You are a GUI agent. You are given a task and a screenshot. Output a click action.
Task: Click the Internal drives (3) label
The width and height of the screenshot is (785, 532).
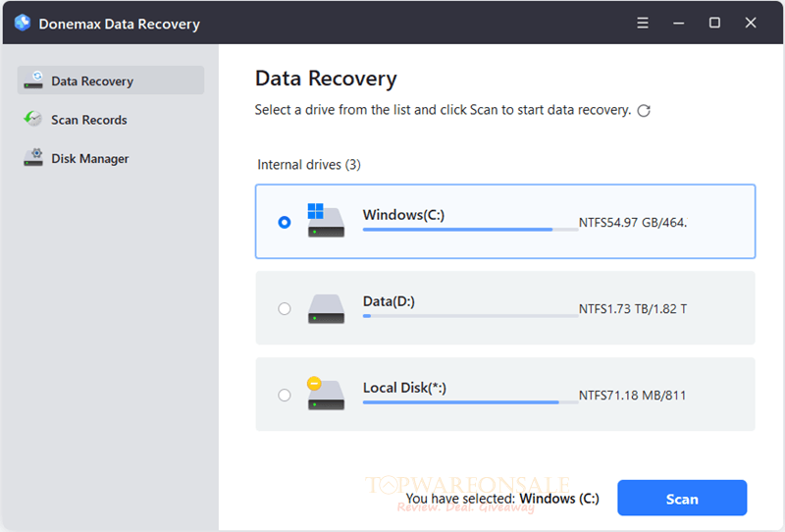tap(309, 165)
